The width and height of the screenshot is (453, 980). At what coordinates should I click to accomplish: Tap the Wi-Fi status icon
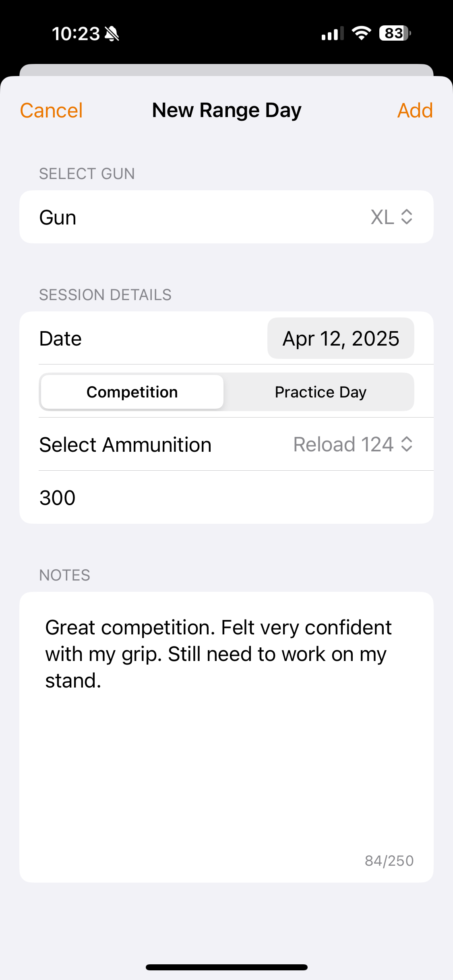click(x=361, y=33)
